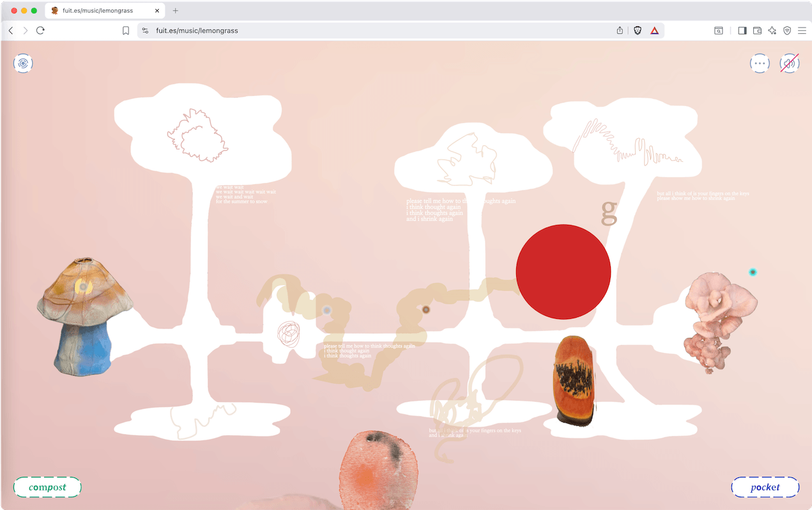Go back with the browser back arrow

pos(11,30)
